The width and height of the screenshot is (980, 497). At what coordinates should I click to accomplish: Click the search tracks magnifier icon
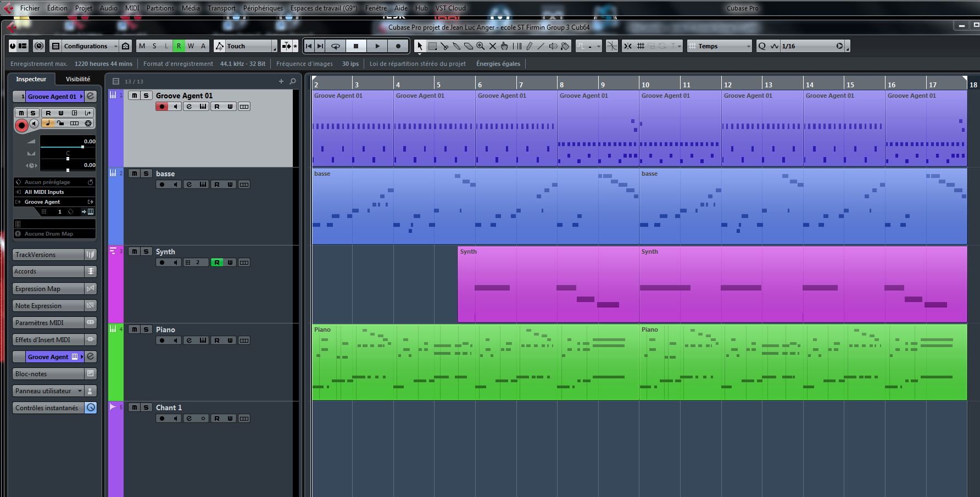point(293,81)
